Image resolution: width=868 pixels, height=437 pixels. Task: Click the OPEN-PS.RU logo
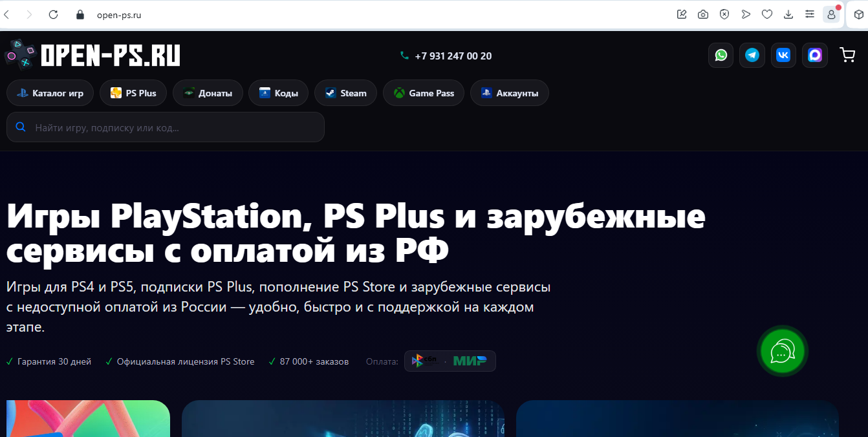pyautogui.click(x=92, y=55)
